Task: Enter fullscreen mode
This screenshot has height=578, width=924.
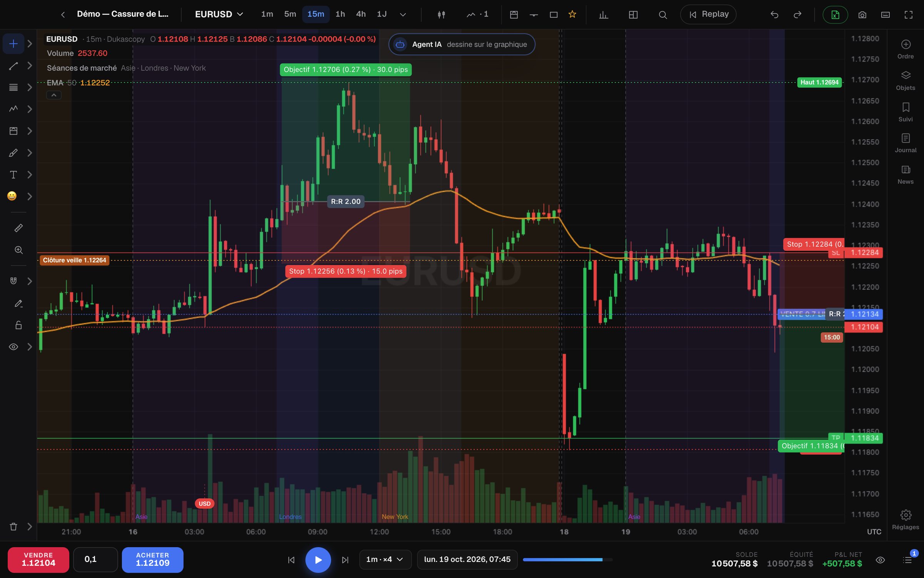Action: coord(909,15)
